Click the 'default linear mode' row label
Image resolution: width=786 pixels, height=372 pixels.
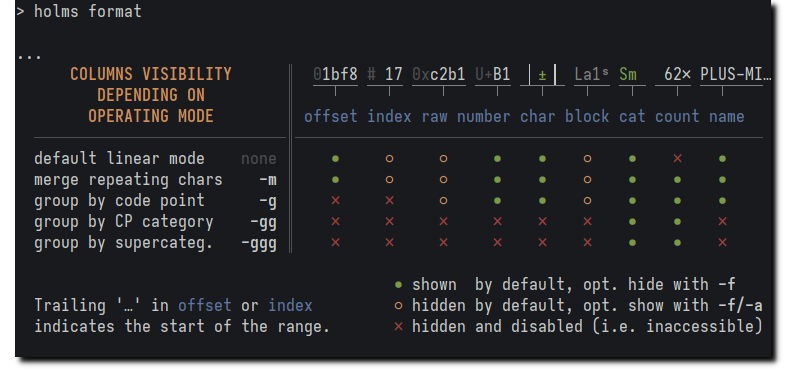coord(119,159)
